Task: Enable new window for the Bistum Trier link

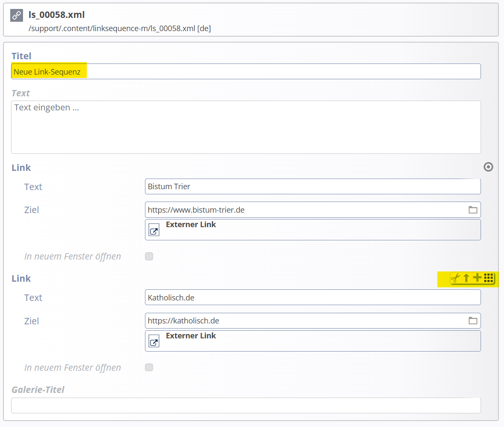Action: click(149, 257)
